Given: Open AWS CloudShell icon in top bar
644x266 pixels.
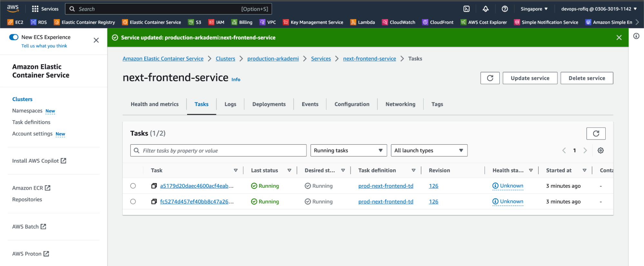Looking at the screenshot, I should pyautogui.click(x=466, y=9).
